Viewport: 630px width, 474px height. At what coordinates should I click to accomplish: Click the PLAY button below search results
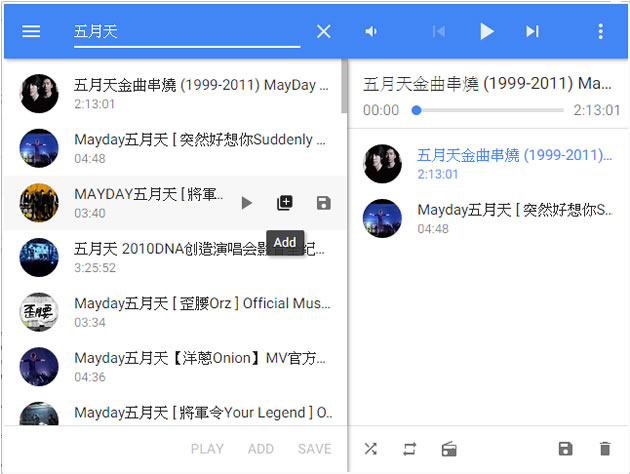point(207,449)
